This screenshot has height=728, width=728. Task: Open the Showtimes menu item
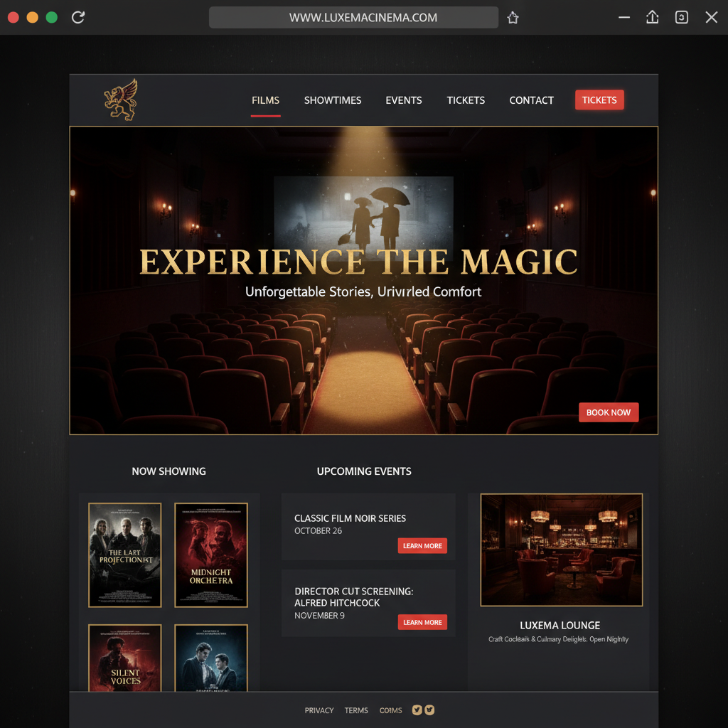tap(333, 100)
